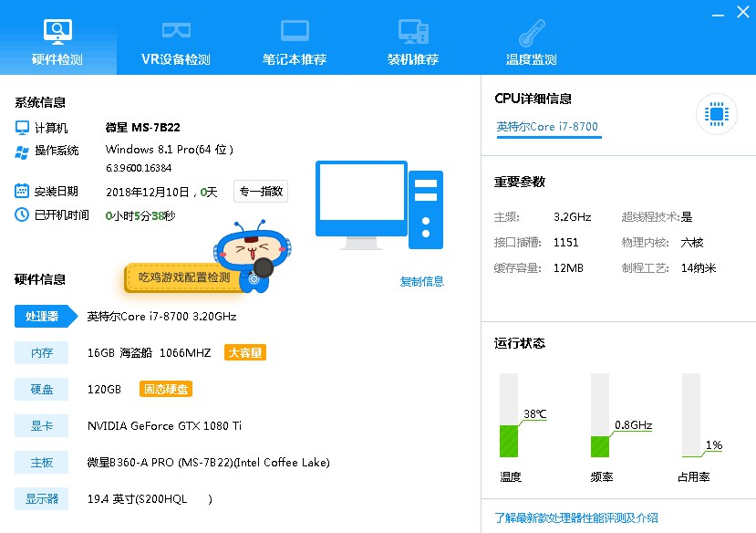Select the 处理器 processor category
Image resolution: width=756 pixels, height=533 pixels.
[46, 317]
